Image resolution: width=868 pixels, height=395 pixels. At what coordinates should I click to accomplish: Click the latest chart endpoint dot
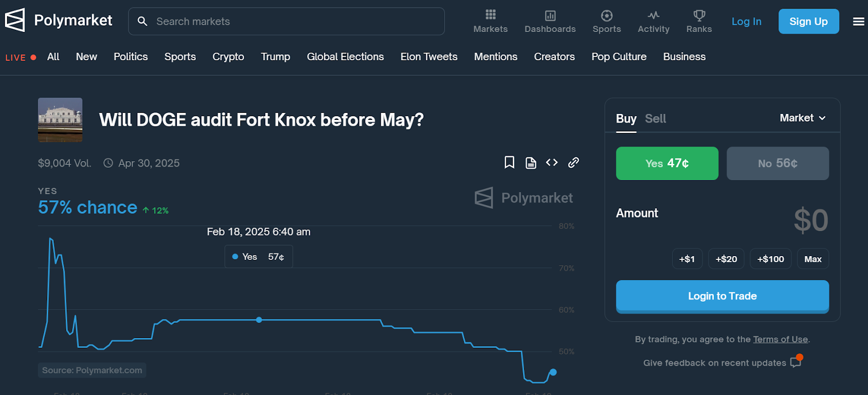553,372
